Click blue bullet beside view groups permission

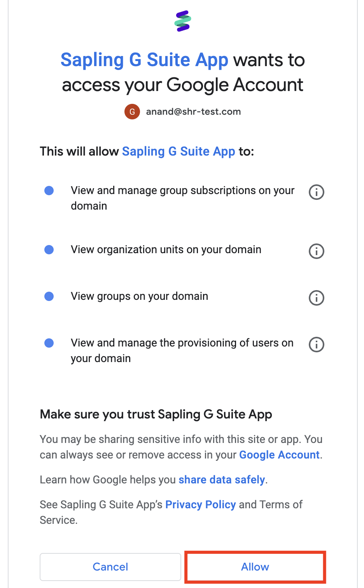pos(49,296)
